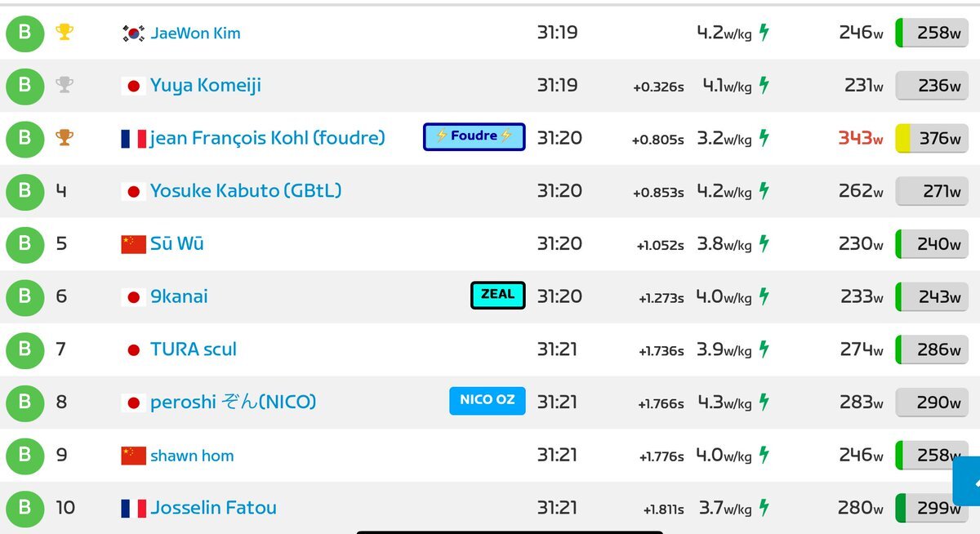Open the ZEAL team tag

[498, 295]
